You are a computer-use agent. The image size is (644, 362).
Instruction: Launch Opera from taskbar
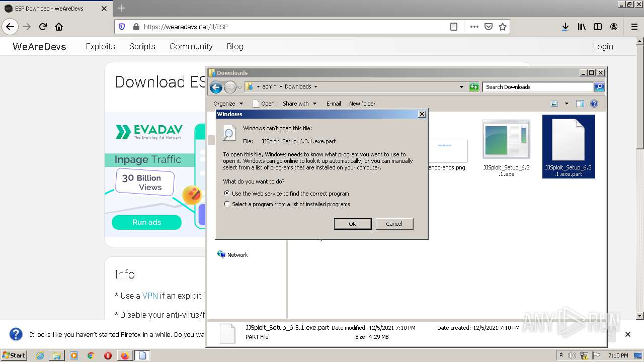pos(108,355)
